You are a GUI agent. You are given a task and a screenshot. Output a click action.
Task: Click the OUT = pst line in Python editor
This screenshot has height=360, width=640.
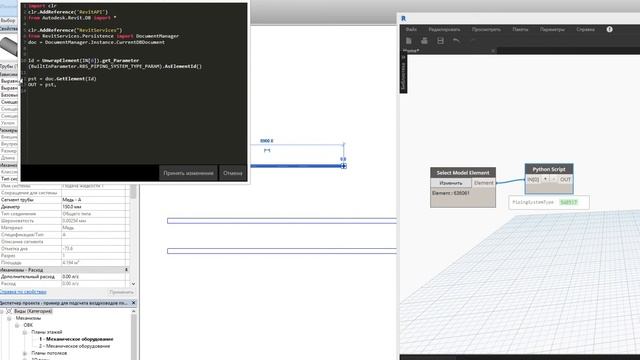point(42,84)
